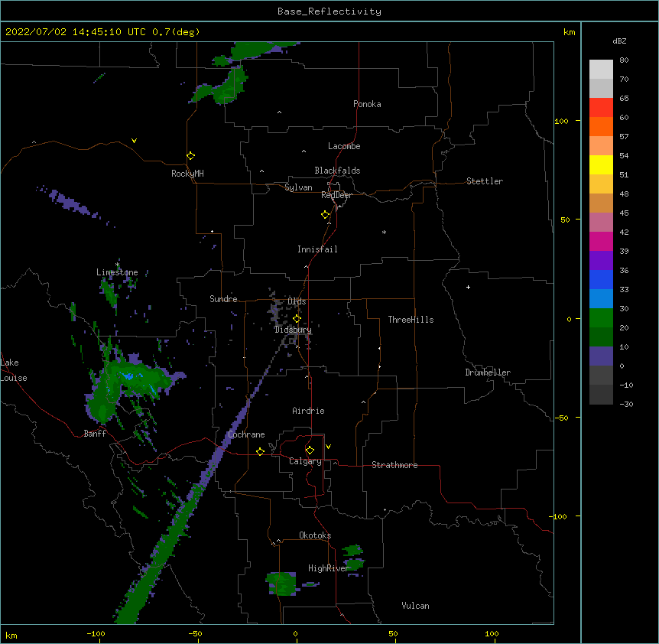Click the Calgary city label

click(x=305, y=461)
